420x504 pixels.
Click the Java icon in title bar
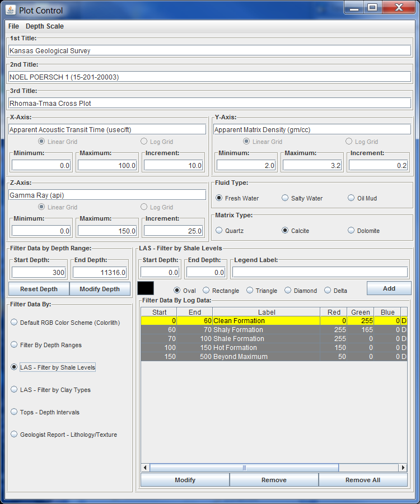[10, 10]
